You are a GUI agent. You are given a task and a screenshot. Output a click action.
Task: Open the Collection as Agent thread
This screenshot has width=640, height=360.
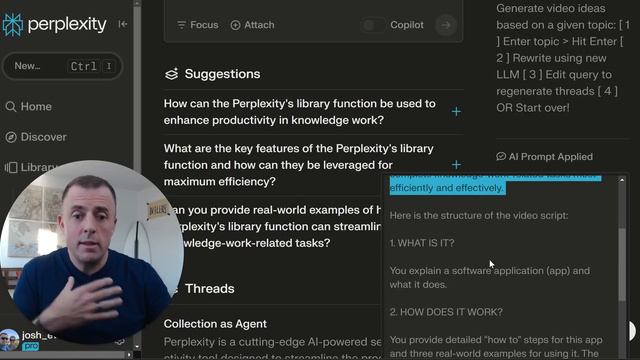(x=215, y=324)
